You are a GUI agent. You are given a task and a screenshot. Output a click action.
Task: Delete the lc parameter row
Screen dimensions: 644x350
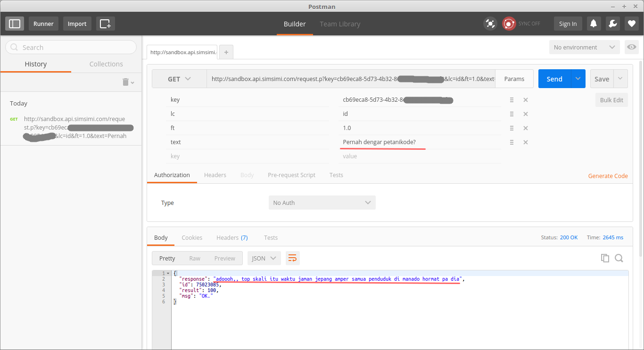coord(526,114)
